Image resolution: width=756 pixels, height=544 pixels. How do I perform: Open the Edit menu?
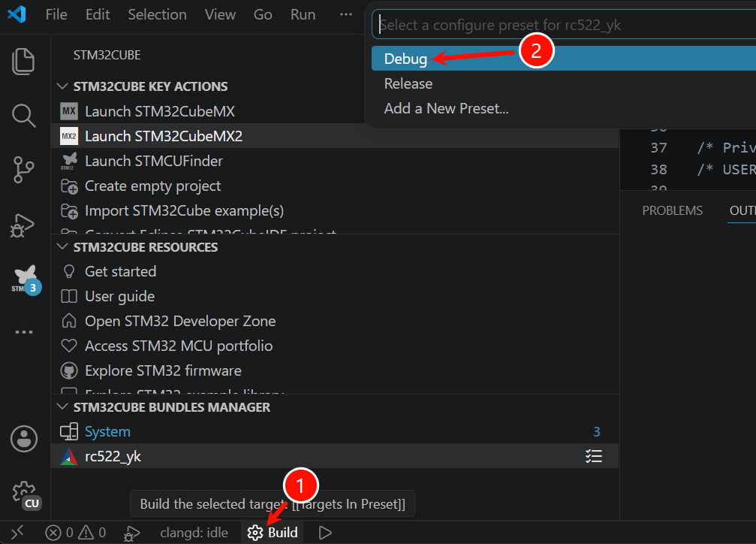98,14
